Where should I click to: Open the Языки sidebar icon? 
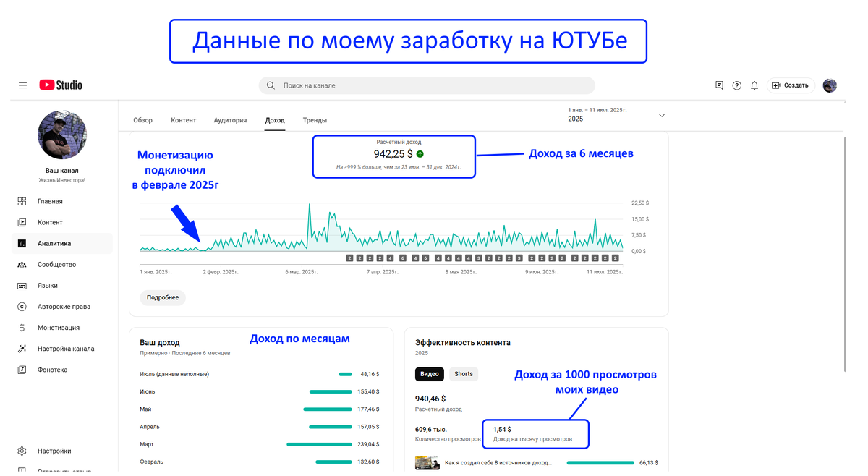22,286
